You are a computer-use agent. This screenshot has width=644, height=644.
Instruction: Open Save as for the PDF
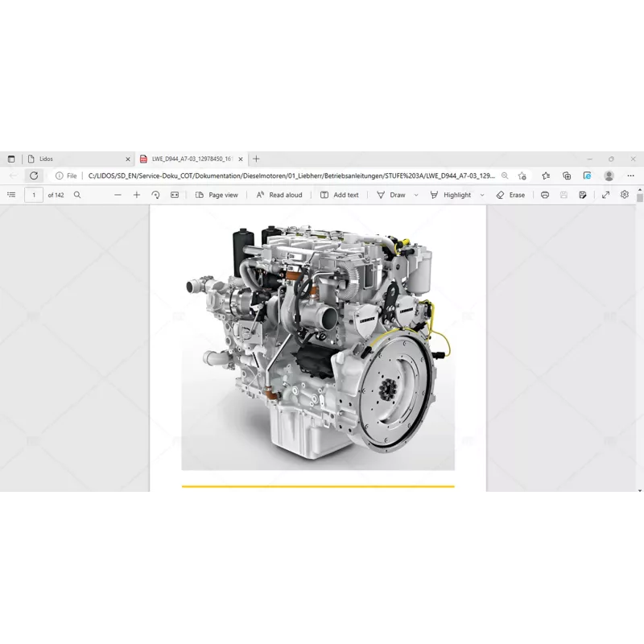pos(582,194)
